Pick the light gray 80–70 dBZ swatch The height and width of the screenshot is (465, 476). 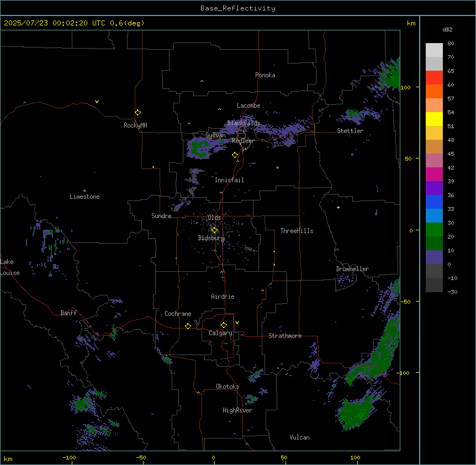[x=434, y=50]
